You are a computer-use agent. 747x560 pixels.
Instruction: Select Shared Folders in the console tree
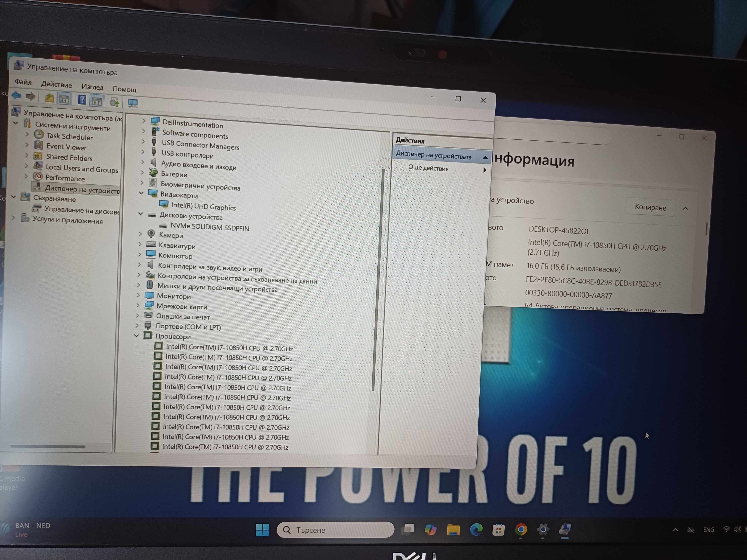pos(69,157)
